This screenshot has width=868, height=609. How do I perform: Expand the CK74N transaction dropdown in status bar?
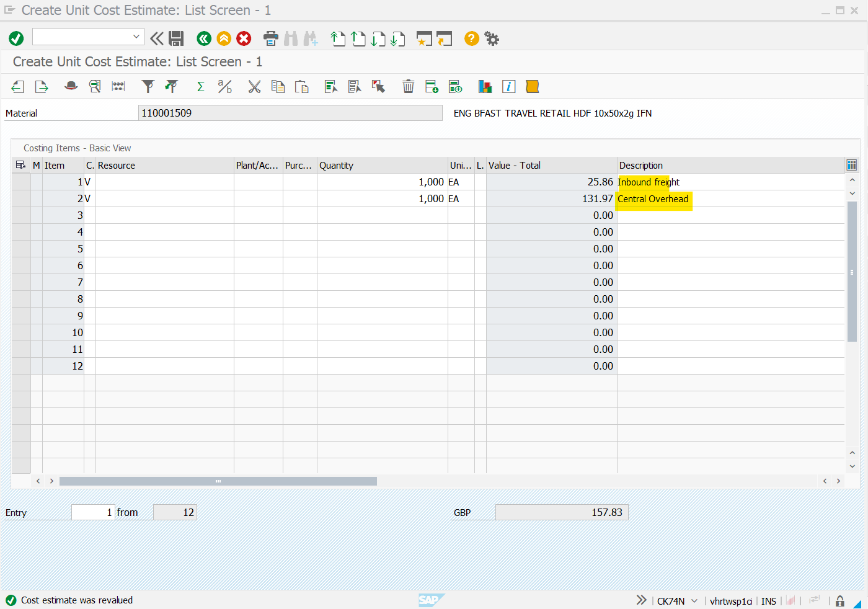(694, 601)
